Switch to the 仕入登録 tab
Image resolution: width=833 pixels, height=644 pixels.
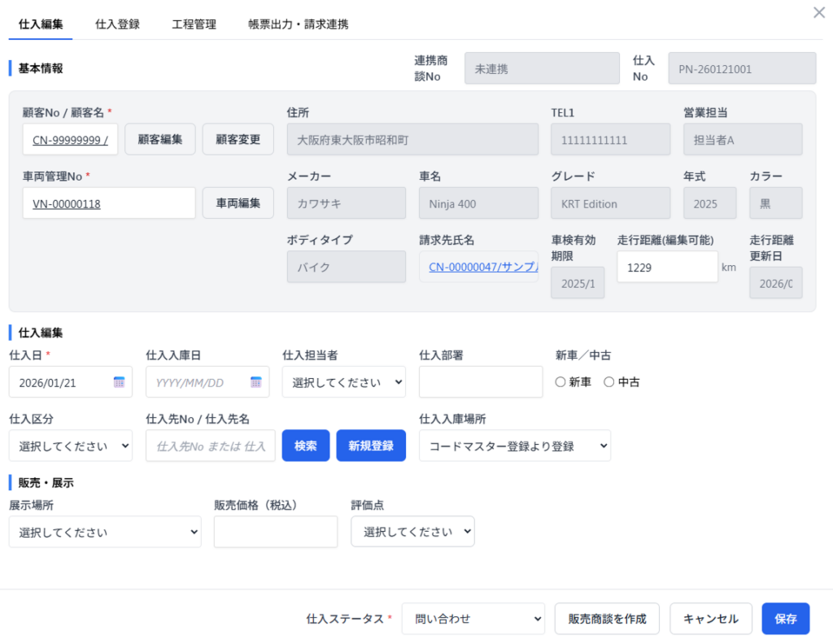point(117,24)
